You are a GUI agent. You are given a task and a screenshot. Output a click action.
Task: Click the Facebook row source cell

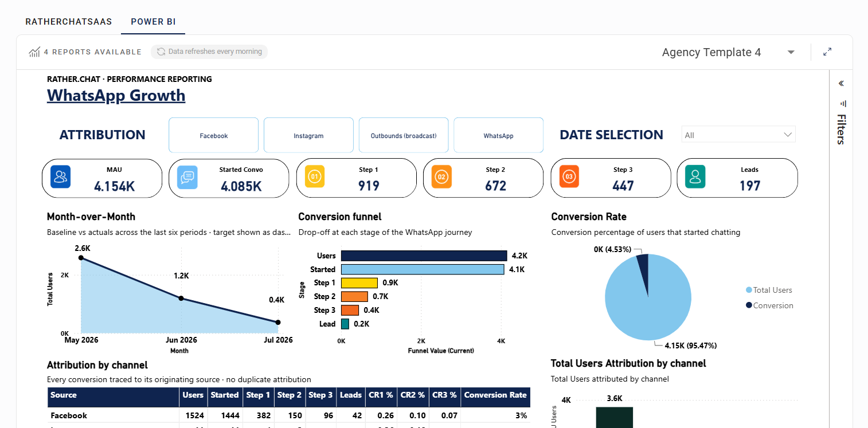[113, 415]
